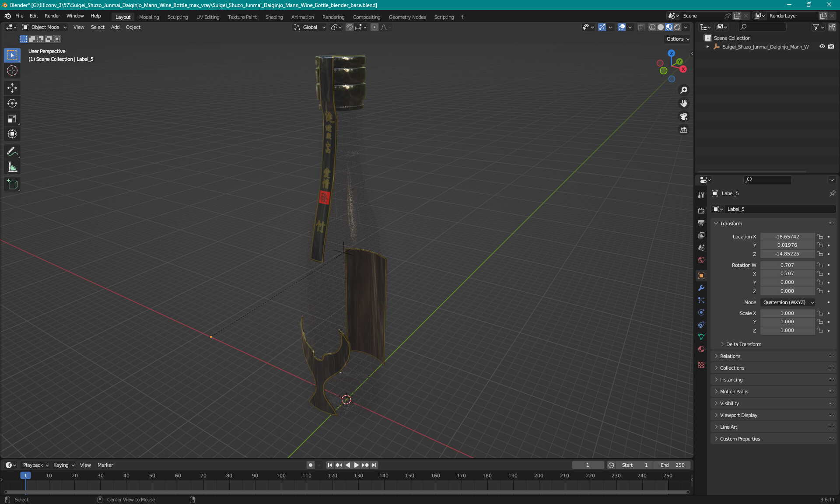Open the timeline Marker menu

[105, 465]
